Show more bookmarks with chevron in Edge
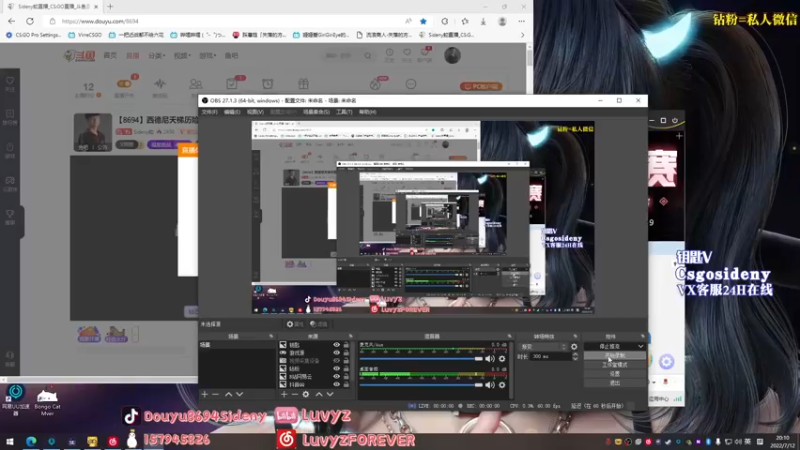The height and width of the screenshot is (450, 800). [x=522, y=35]
